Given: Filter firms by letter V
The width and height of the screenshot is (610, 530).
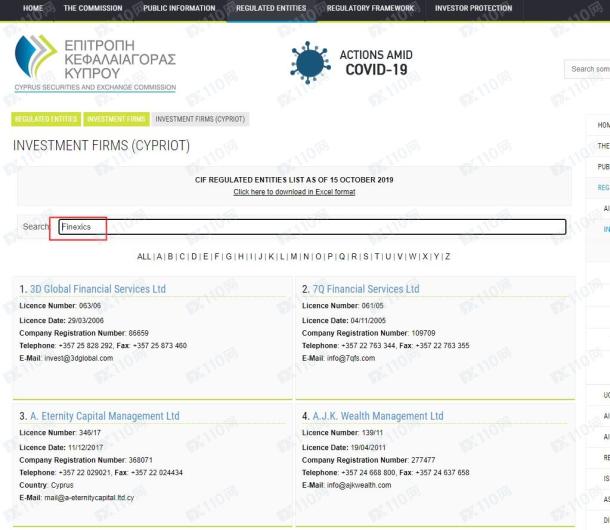Looking at the screenshot, I should point(400,256).
